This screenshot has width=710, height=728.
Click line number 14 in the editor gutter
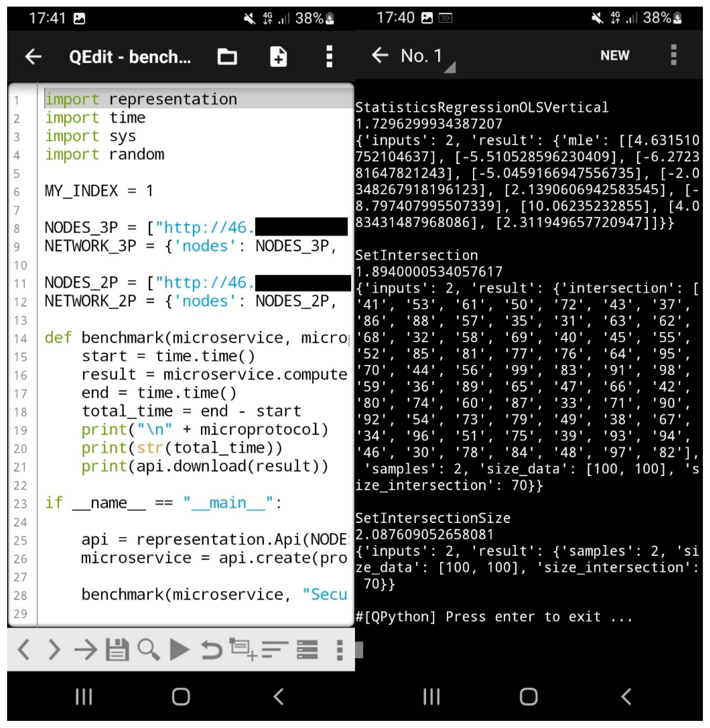click(x=21, y=338)
